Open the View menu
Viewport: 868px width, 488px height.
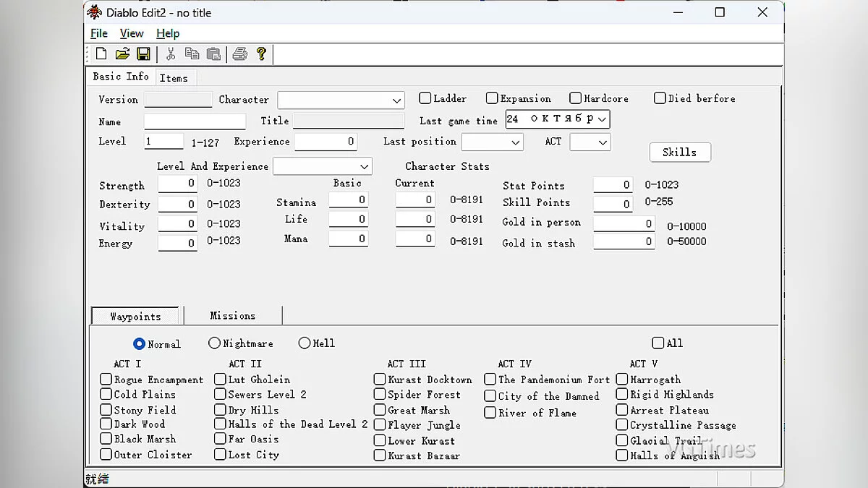coord(132,33)
